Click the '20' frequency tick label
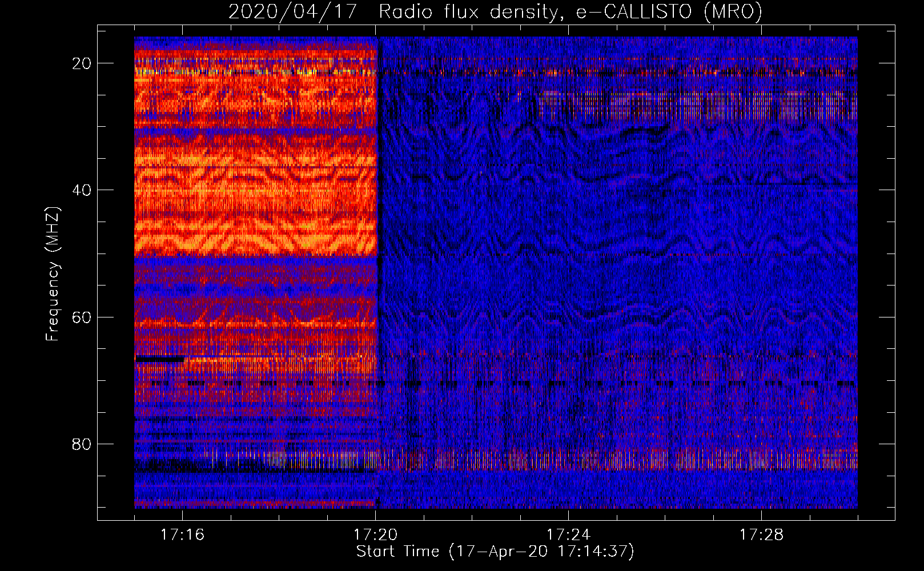 pos(82,63)
